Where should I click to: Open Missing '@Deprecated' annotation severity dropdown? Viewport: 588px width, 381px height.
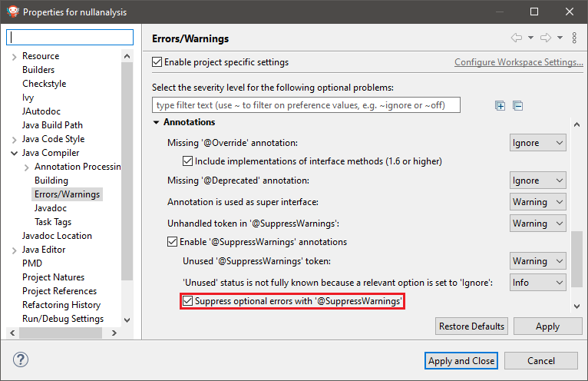[538, 181]
